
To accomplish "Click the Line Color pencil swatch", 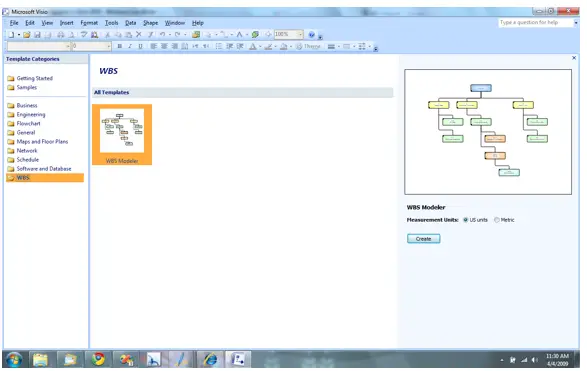I will 268,46.
